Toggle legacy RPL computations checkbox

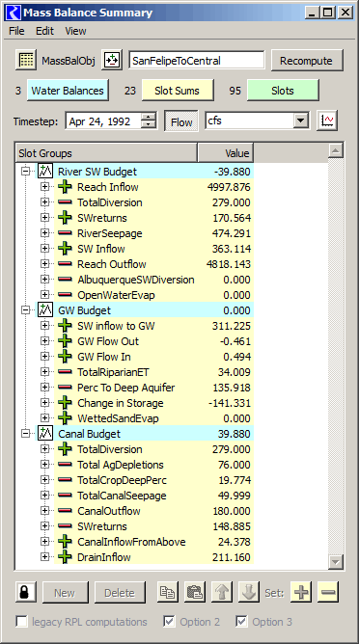click(x=21, y=622)
